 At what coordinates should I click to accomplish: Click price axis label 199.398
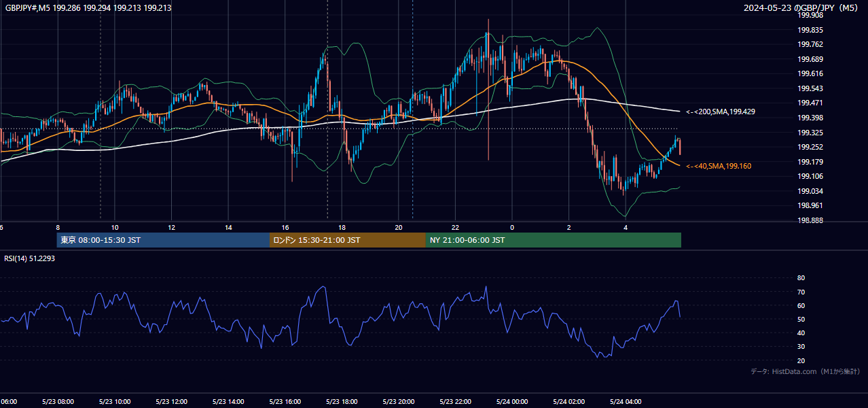tap(810, 118)
